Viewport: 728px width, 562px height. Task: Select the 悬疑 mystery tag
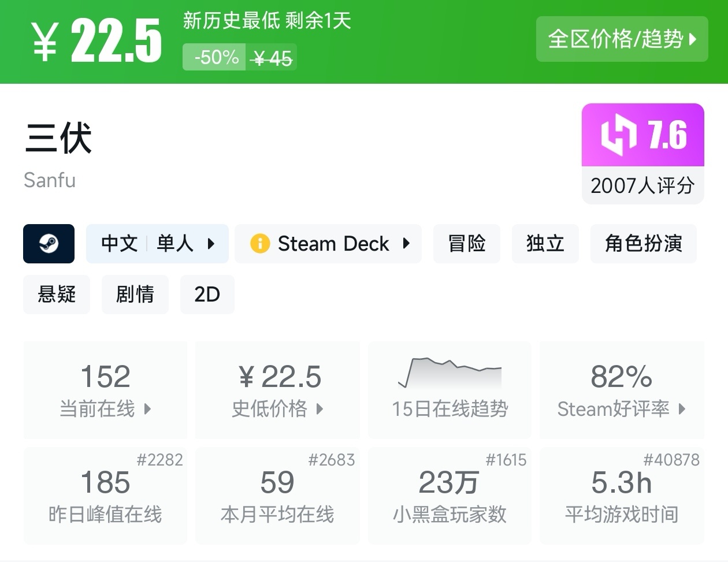click(57, 295)
